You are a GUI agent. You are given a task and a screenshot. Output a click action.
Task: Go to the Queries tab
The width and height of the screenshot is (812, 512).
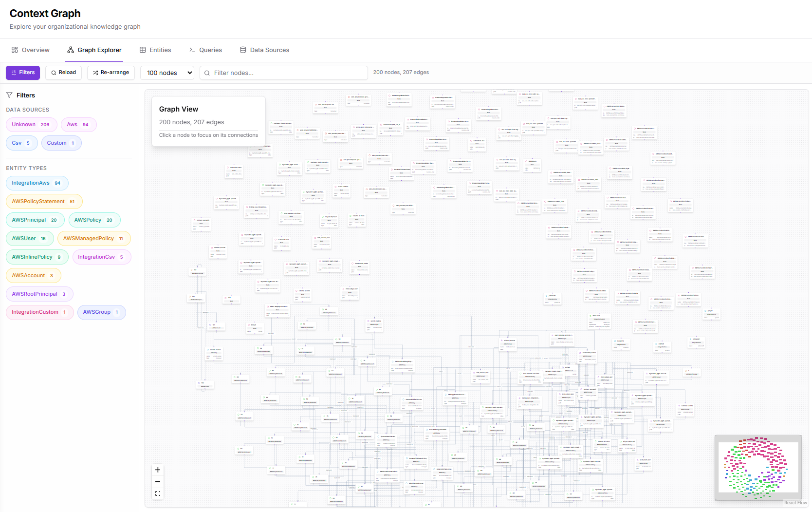(205, 50)
